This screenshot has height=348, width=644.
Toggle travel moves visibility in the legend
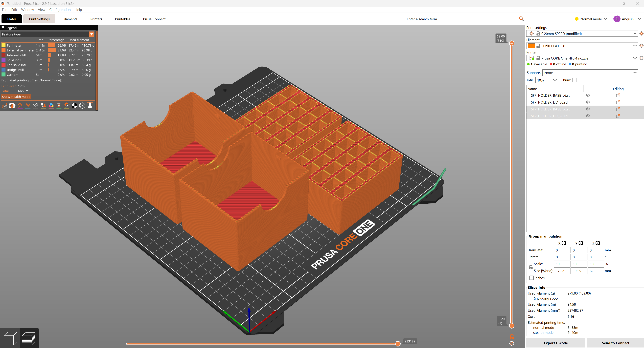[5, 106]
